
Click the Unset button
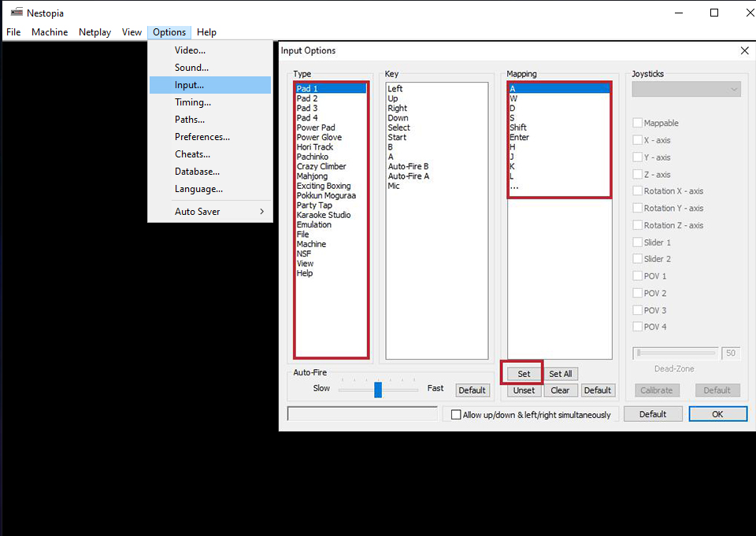click(524, 390)
